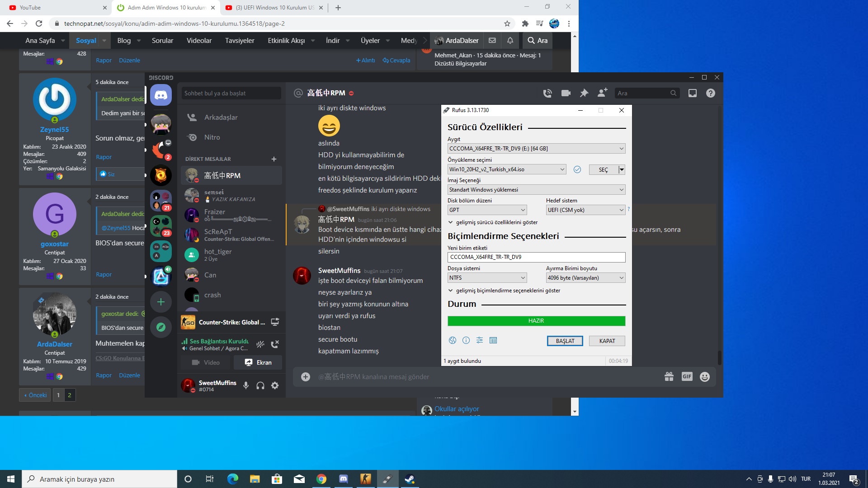Click Rufus checksum verify icon
Screen dimensions: 868x488
point(577,169)
